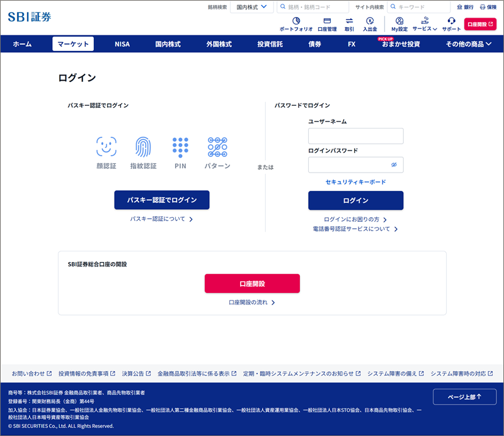
Task: Click the ログインパスワード input field
Action: (356, 165)
